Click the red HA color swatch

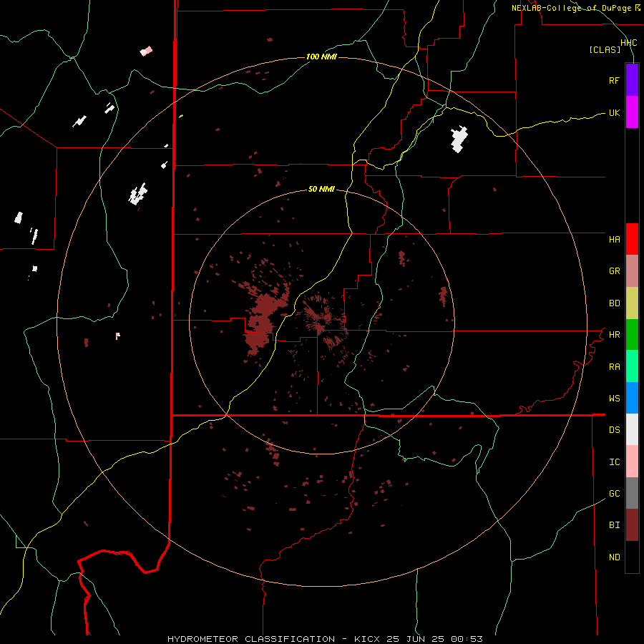[x=632, y=239]
